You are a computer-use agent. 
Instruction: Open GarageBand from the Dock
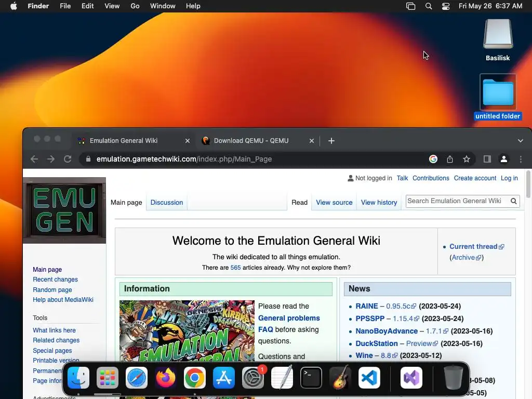(x=340, y=378)
